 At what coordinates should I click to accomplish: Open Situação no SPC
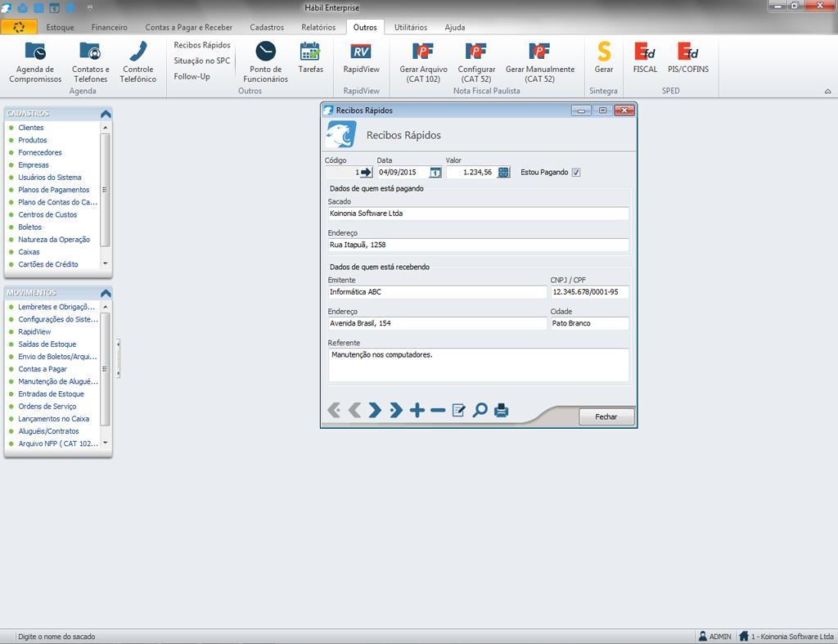[202, 61]
